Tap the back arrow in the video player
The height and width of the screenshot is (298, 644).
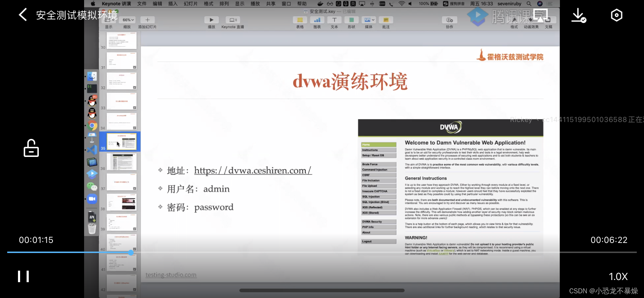[x=23, y=15]
